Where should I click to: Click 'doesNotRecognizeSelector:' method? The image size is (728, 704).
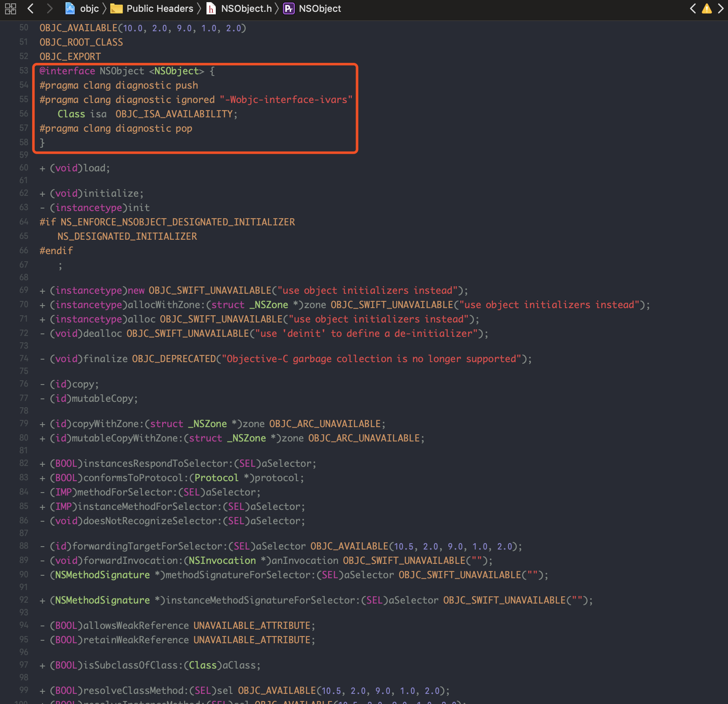pyautogui.click(x=153, y=521)
